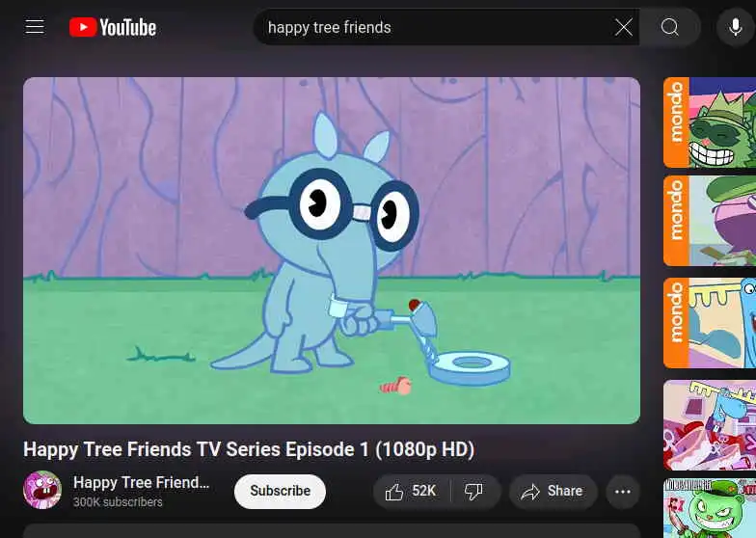Open second Mondo suggested video with green cap

(x=710, y=221)
